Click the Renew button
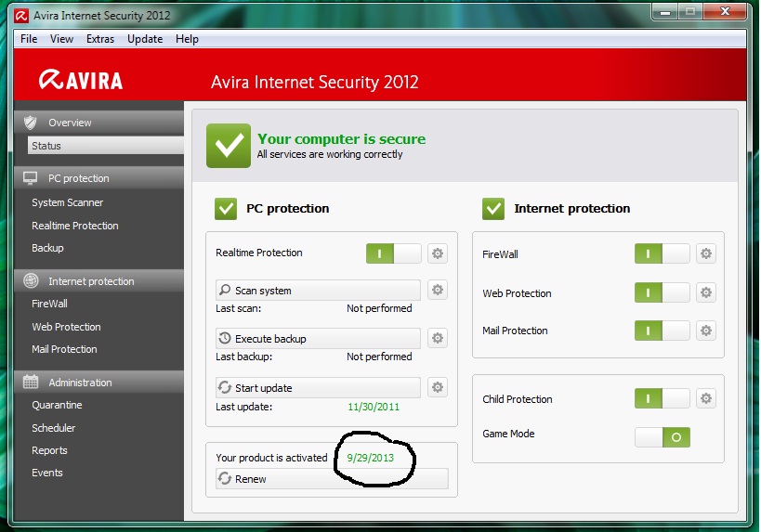Image resolution: width=761 pixels, height=532 pixels. click(x=332, y=479)
